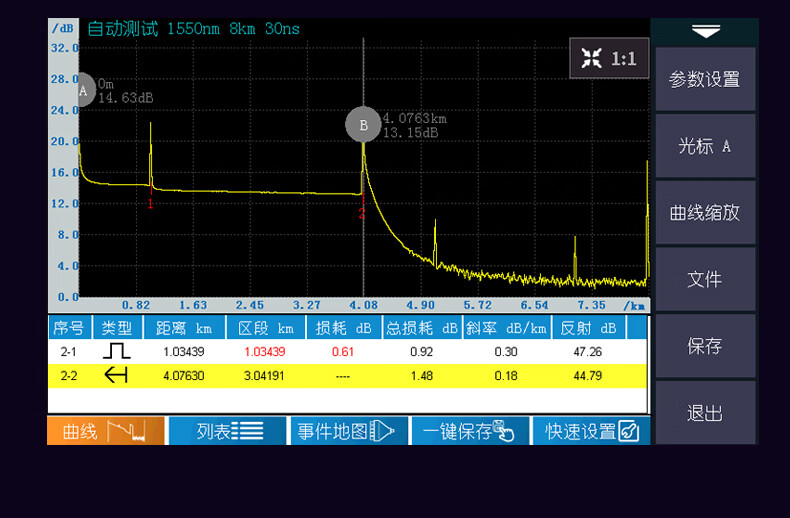Click 一键保存 one-key save
The image size is (790, 518).
470,431
